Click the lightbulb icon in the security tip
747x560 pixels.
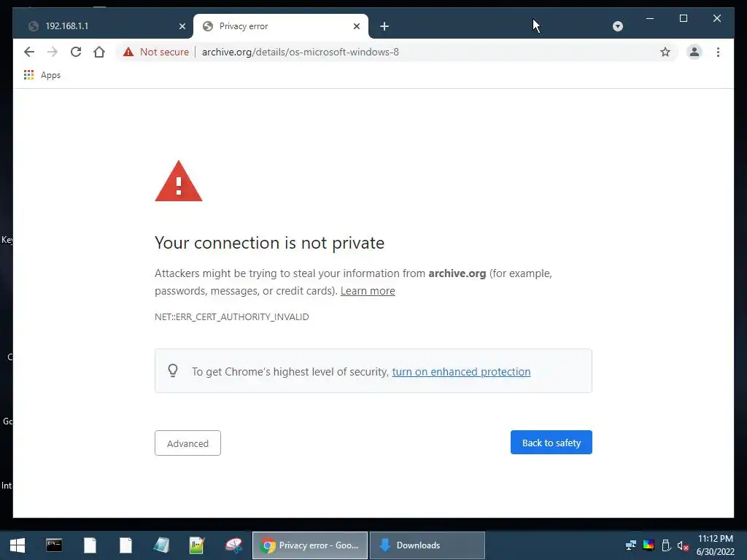173,370
